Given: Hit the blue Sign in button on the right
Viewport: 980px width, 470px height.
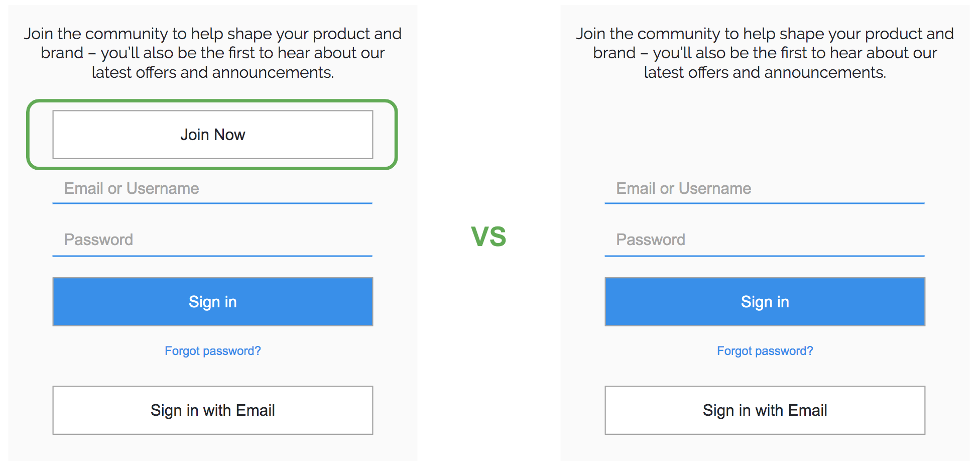Looking at the screenshot, I should point(764,302).
